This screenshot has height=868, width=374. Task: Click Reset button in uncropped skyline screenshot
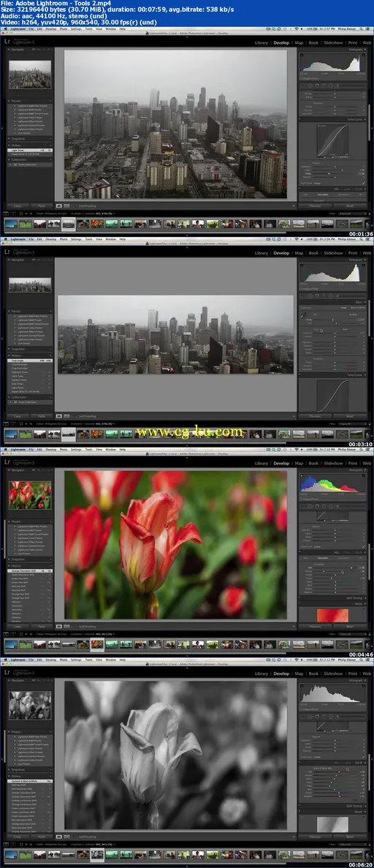(349, 205)
